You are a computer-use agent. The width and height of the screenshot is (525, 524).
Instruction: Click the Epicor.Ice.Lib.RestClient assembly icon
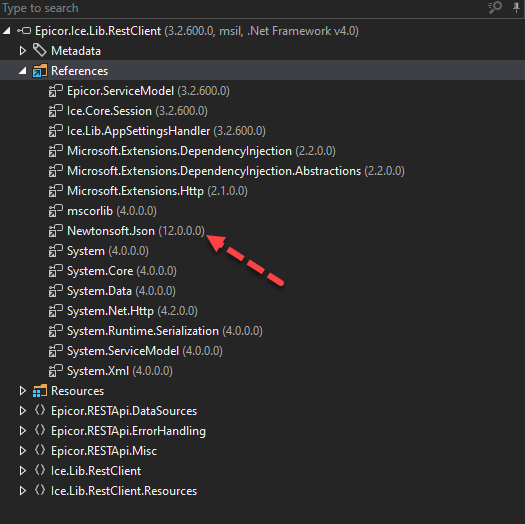(24, 31)
